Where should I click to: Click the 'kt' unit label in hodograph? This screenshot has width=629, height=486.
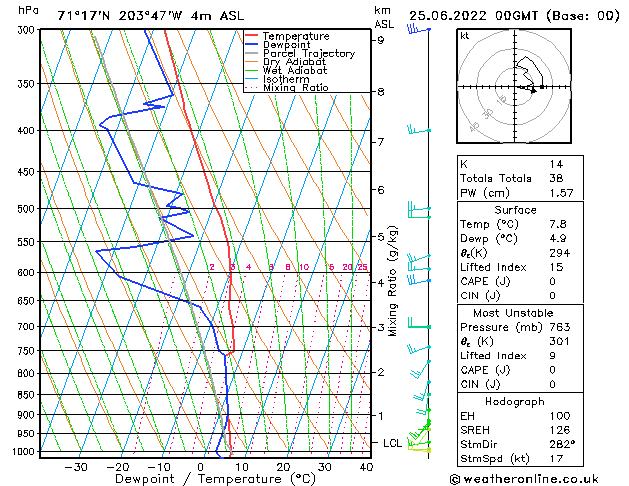[x=465, y=36]
